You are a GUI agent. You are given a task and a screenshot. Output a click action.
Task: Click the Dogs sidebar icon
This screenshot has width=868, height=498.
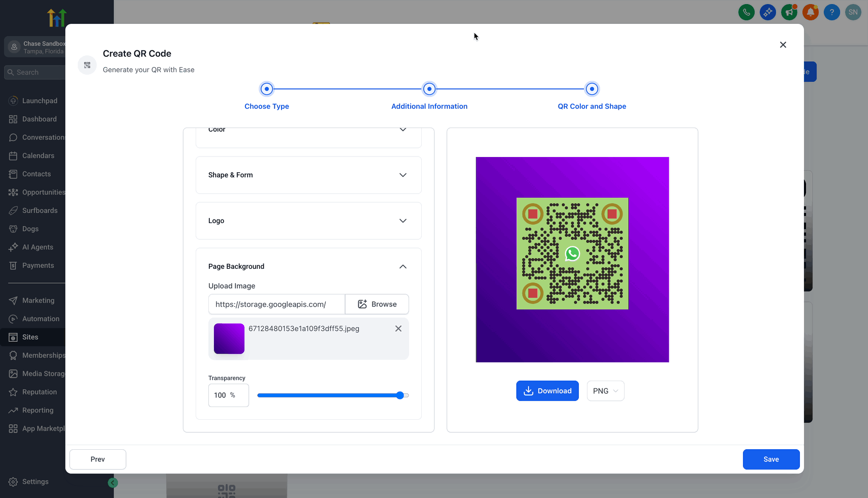point(13,229)
